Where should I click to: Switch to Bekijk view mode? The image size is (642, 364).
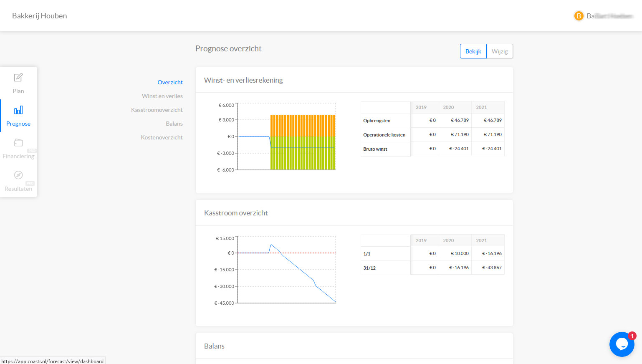473,51
